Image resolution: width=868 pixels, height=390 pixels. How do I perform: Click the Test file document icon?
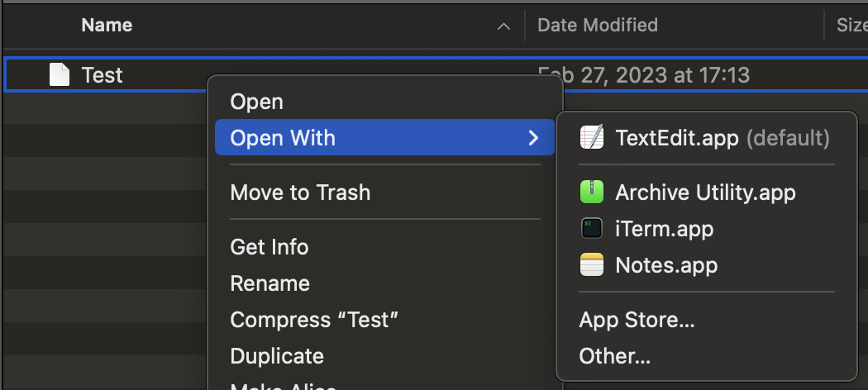pos(60,74)
